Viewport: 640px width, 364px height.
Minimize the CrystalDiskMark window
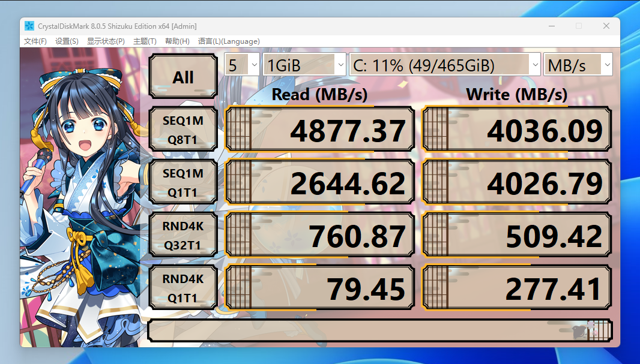(x=552, y=26)
